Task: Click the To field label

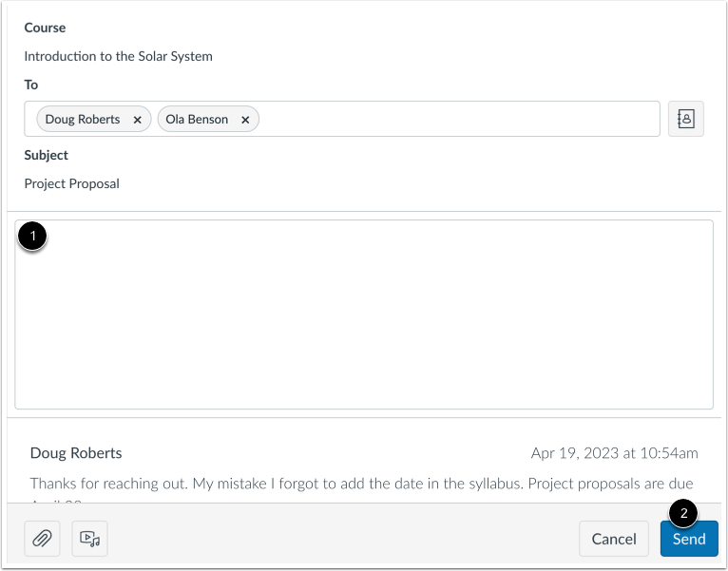Action: [31, 85]
